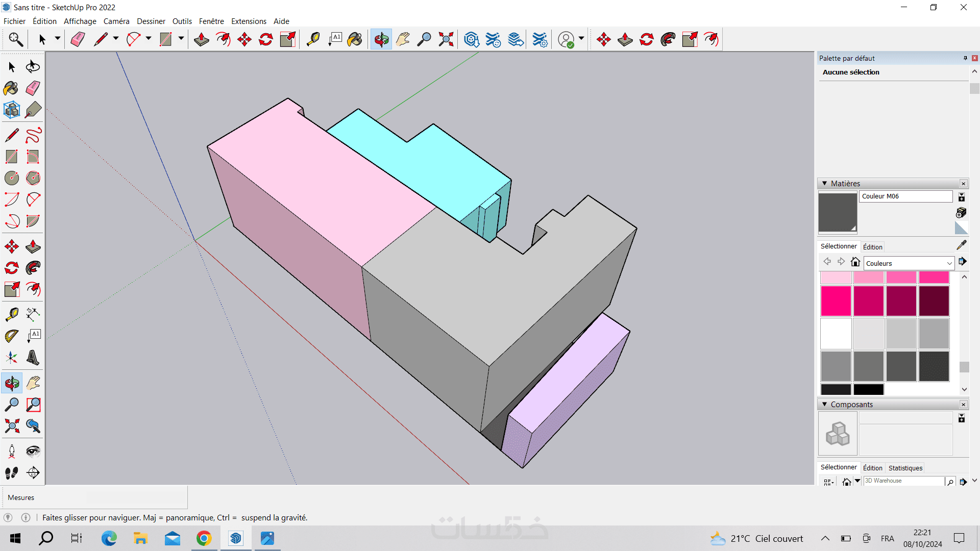The width and height of the screenshot is (980, 551).
Task: Open the Couleurs library dropdown
Action: (x=949, y=263)
